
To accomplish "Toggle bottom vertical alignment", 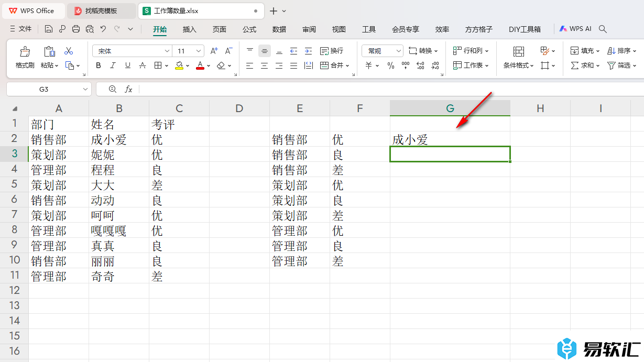I will click(x=279, y=51).
